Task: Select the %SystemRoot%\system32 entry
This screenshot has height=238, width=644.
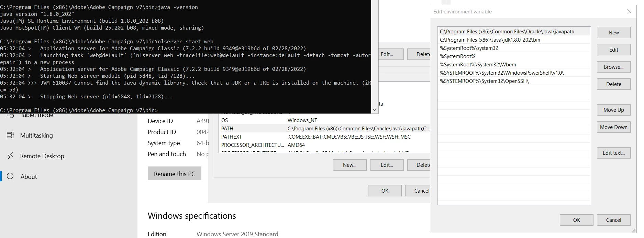Action: tap(514, 48)
